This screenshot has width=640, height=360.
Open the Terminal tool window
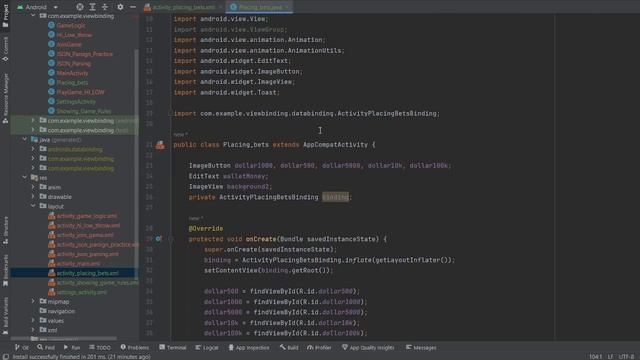(x=173, y=347)
